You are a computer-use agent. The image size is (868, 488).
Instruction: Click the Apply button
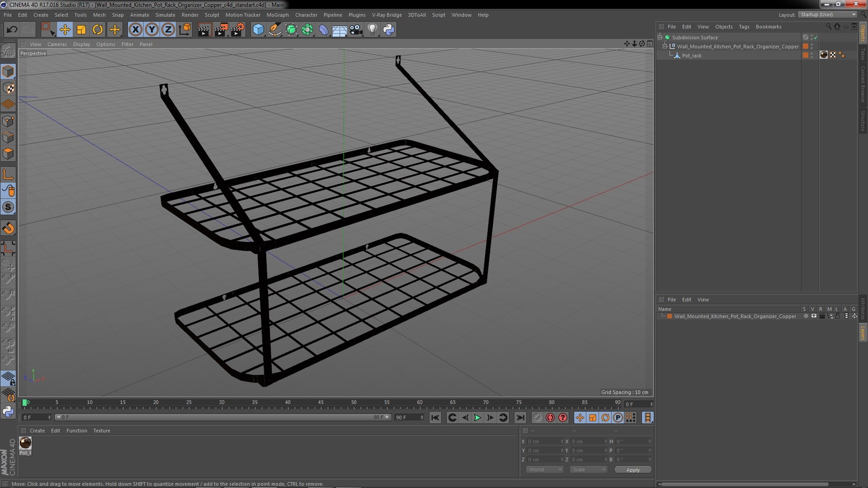coord(633,470)
